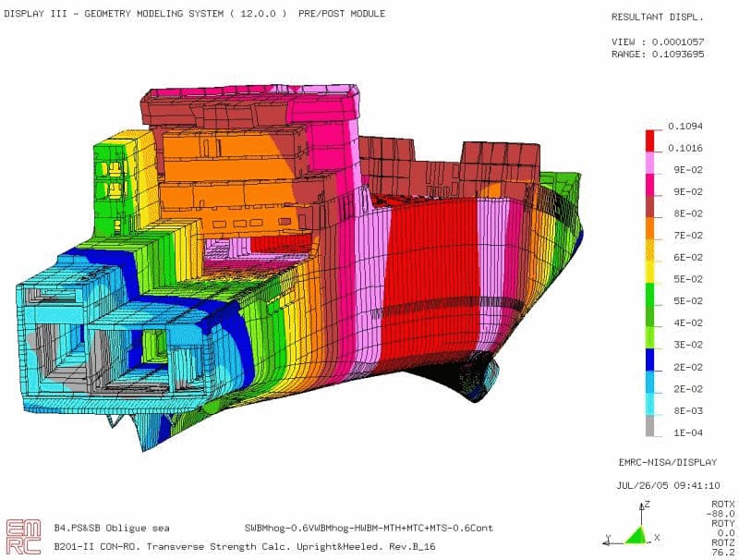Click the 4E-02 legend value
Viewport: 739px width, 560px height.
pos(688,323)
